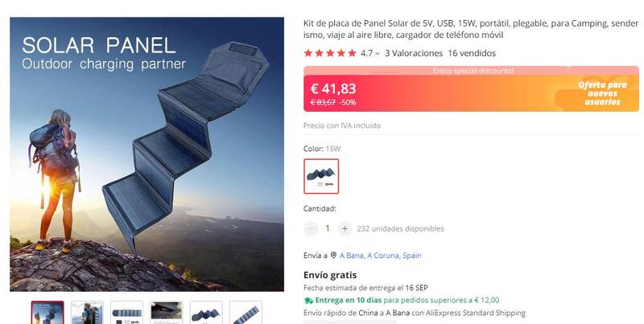Click the location pin icon
The width and height of the screenshot is (644, 324).
click(x=333, y=255)
